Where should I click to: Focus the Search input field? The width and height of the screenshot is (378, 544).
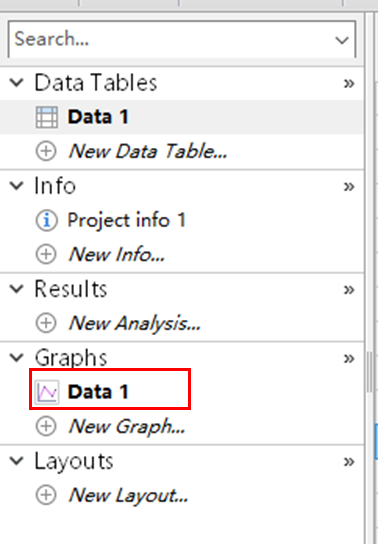tap(172, 39)
